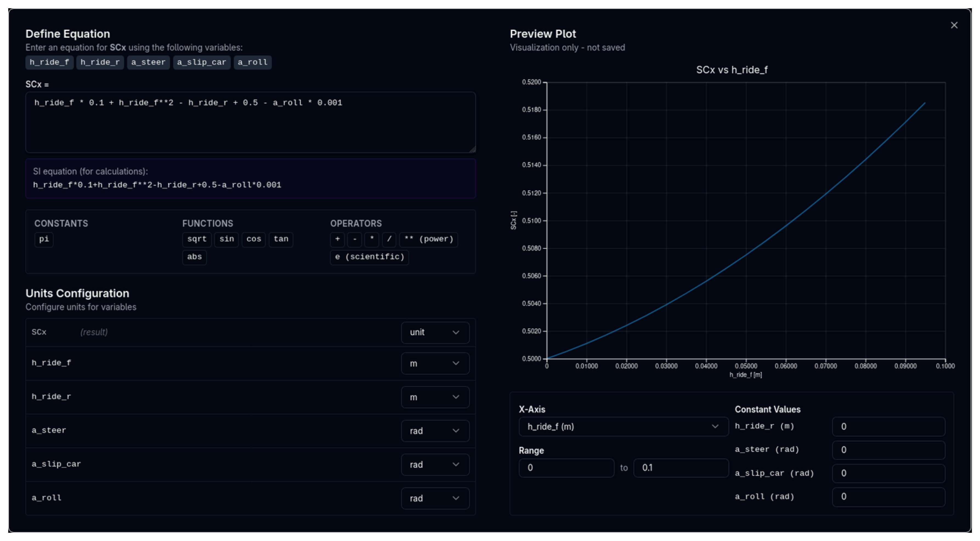
Task: Open the X-Axis variable dropdown
Action: pos(623,426)
